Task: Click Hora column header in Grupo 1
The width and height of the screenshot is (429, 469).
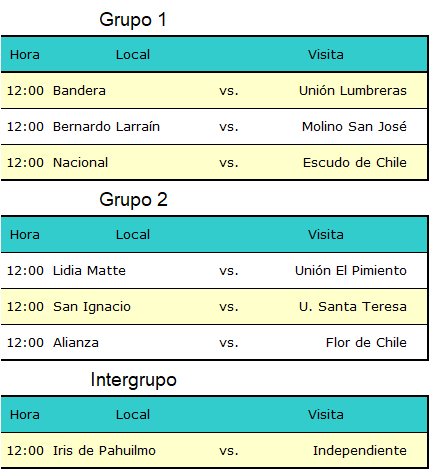Action: pyautogui.click(x=25, y=55)
